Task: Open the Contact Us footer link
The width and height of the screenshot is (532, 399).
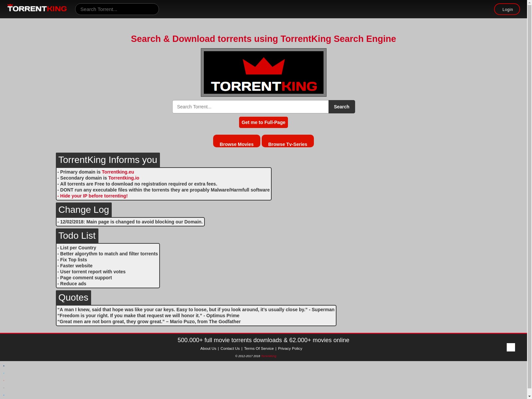Action: tap(230, 348)
